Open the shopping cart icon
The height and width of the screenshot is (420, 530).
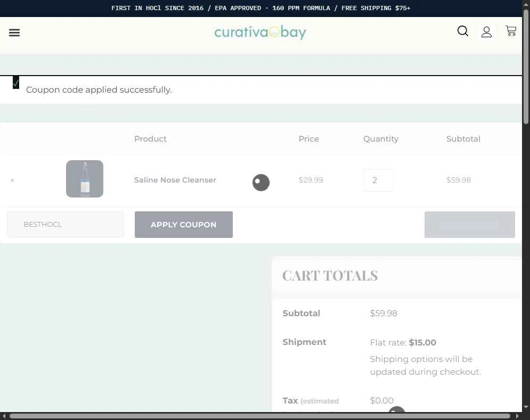(x=511, y=31)
